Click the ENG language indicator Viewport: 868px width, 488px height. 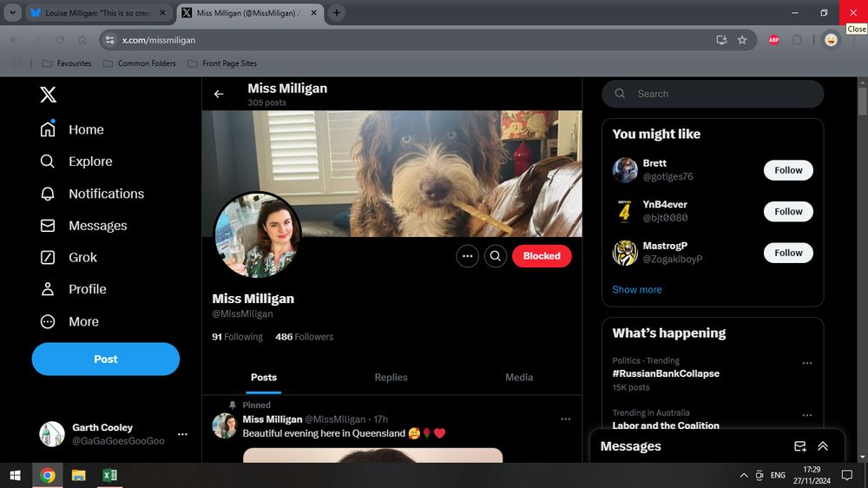tap(778, 475)
